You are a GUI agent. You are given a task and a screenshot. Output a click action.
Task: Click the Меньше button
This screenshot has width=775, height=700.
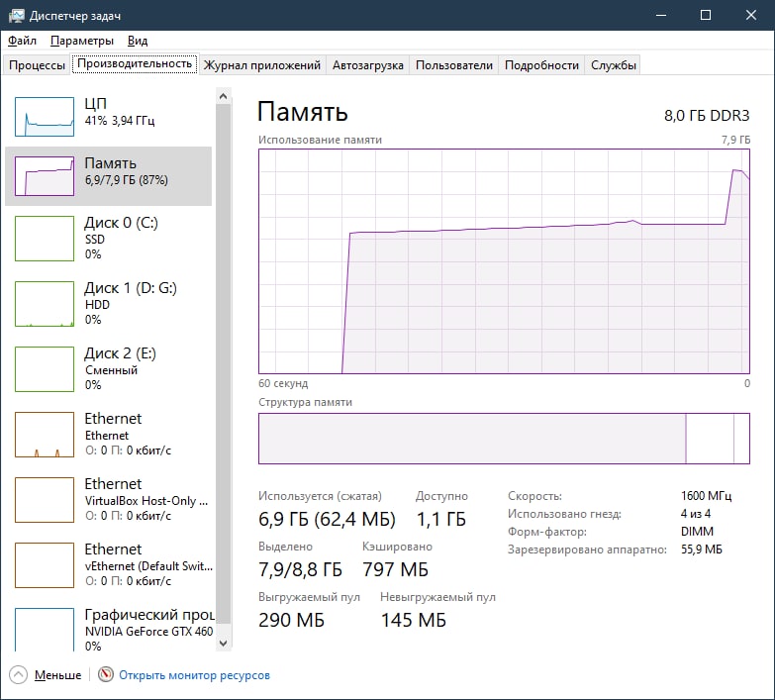click(x=57, y=675)
